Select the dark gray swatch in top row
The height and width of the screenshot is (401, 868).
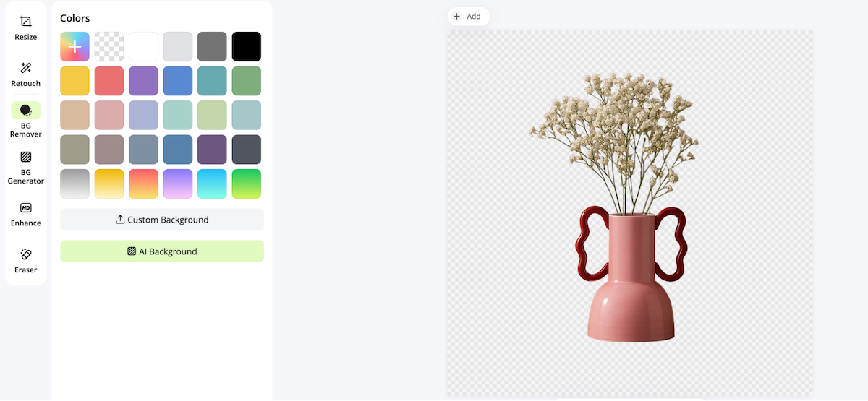[x=213, y=46]
